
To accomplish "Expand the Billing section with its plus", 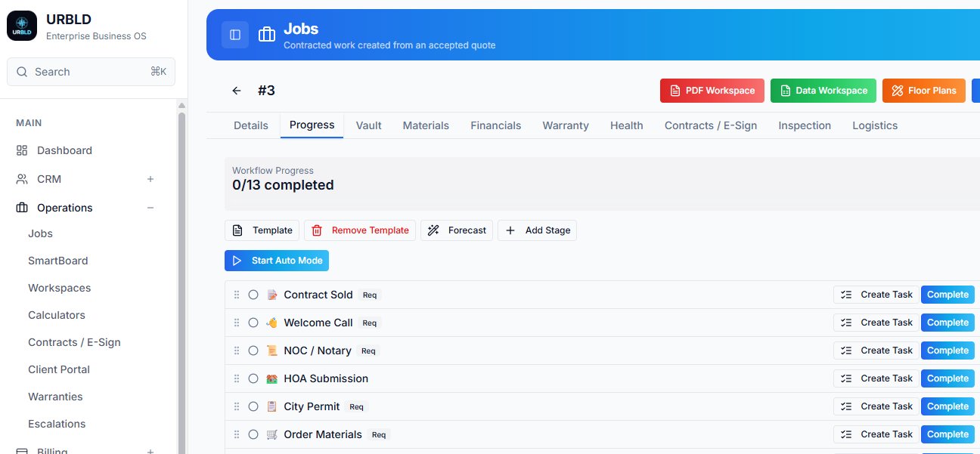I will pyautogui.click(x=150, y=451).
